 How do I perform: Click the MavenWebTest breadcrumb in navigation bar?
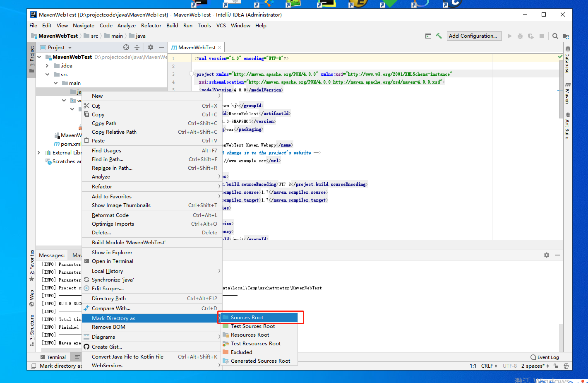point(55,36)
